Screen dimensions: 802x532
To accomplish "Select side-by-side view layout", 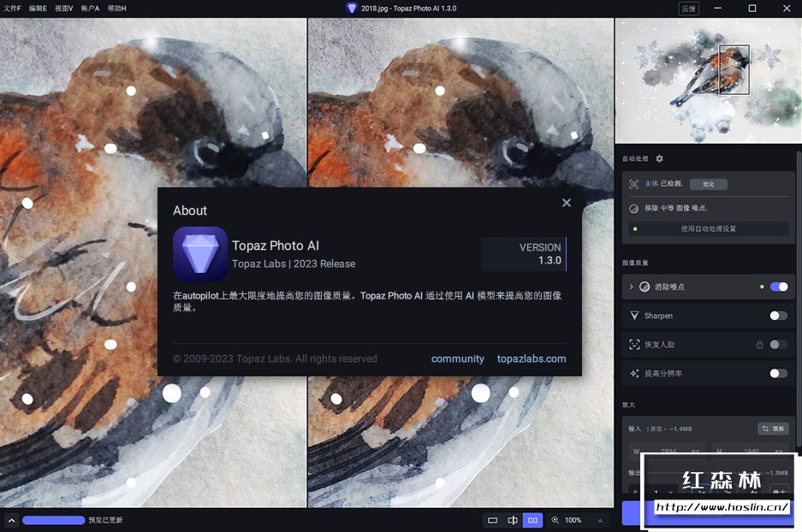I will point(532,520).
